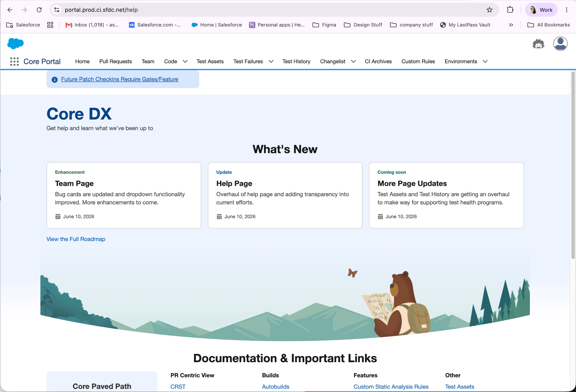Switch to the Team tab
Screen dimensions: 576x392
click(x=148, y=61)
